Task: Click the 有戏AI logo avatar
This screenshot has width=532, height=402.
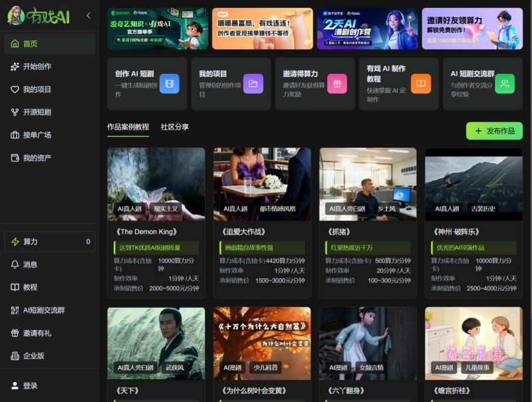Action: pos(16,15)
